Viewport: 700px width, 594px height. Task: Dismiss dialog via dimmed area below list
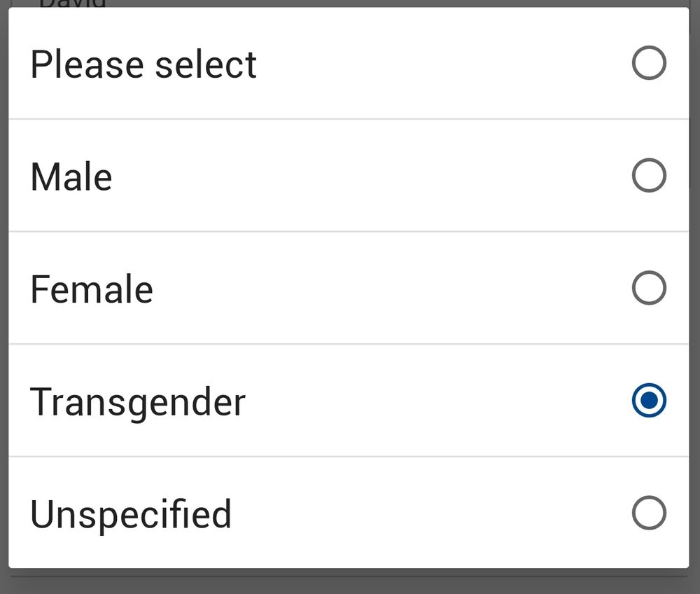tap(350, 583)
